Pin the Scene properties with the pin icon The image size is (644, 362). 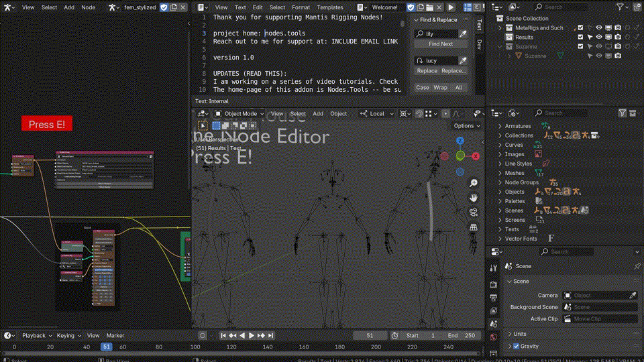637,266
